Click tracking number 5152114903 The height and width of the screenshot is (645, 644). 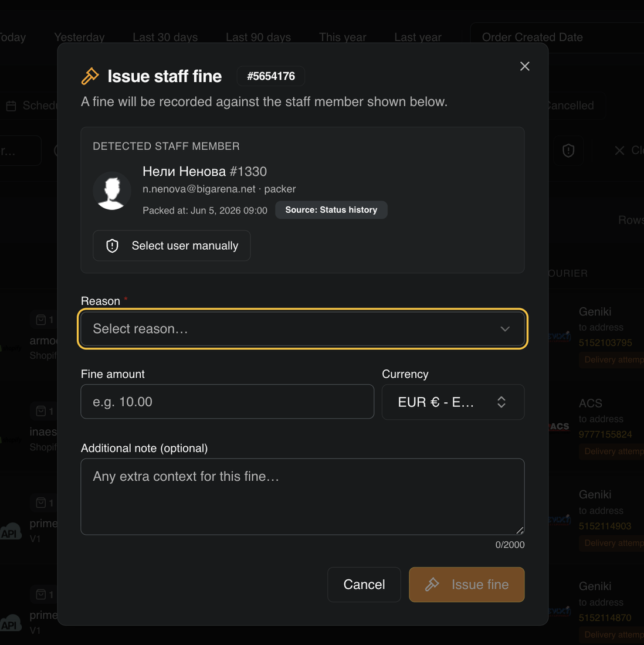605,526
